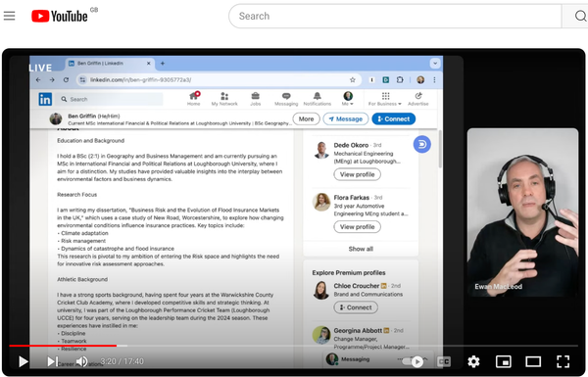Click the LinkedIn logo

click(45, 99)
